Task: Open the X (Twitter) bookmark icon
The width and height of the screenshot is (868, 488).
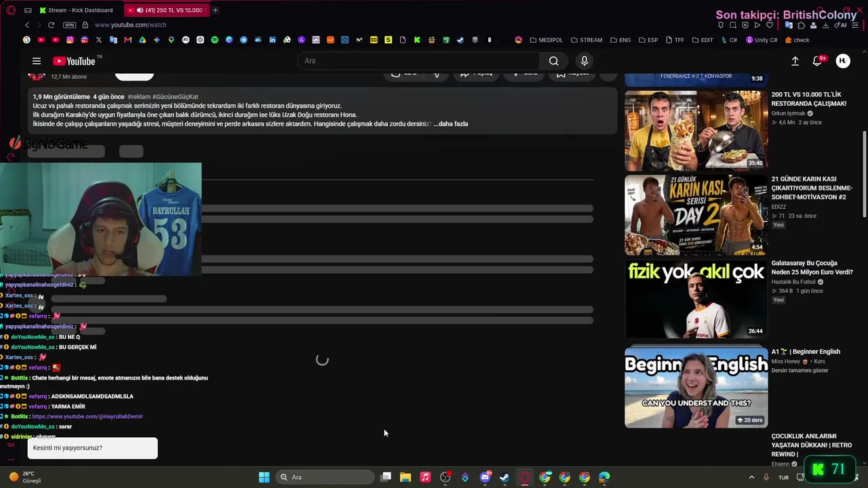Action: pos(98,40)
